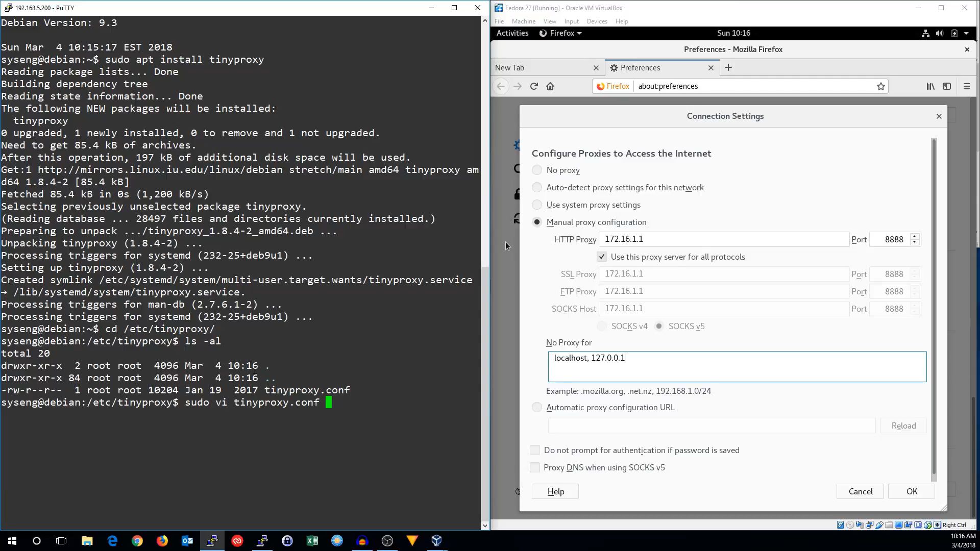Click VirtualBox mouse integration icon
980x551 pixels.
pyautogui.click(x=928, y=525)
